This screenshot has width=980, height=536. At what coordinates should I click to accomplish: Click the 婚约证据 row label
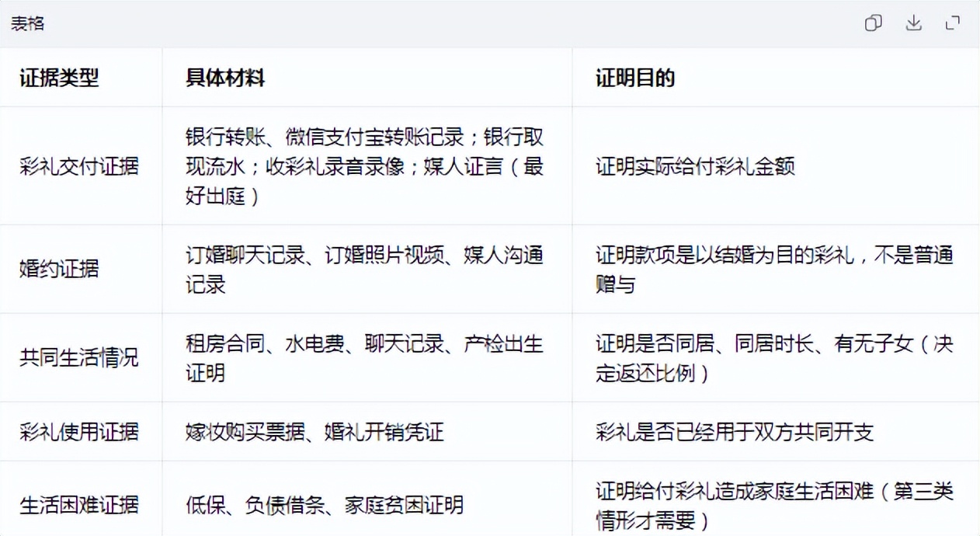point(59,269)
